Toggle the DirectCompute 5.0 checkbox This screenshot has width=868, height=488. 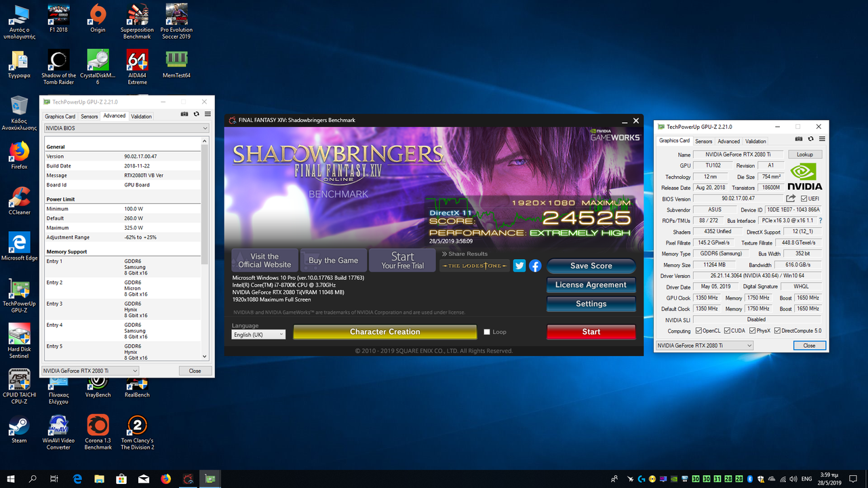778,331
